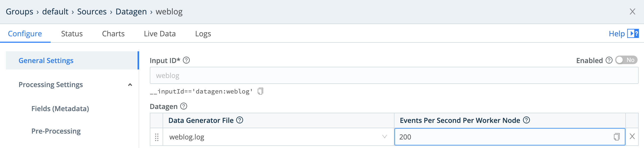Grab the drag handle of weblog.log row
644x148 pixels.
[x=157, y=137]
